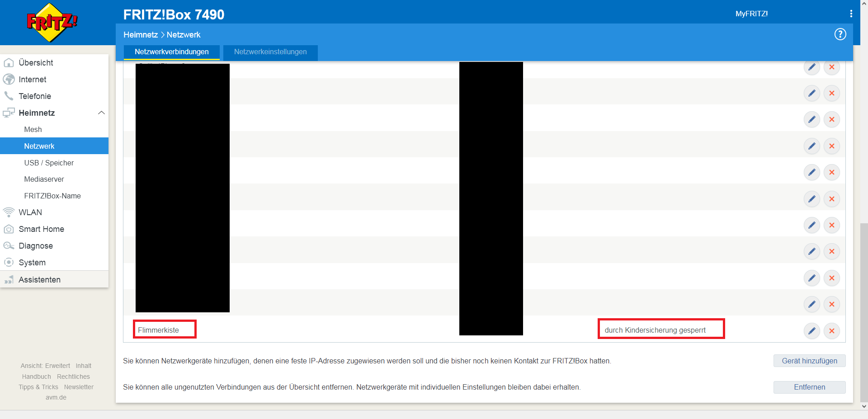The width and height of the screenshot is (868, 419).
Task: Open the Handbuch footer link
Action: tap(37, 377)
